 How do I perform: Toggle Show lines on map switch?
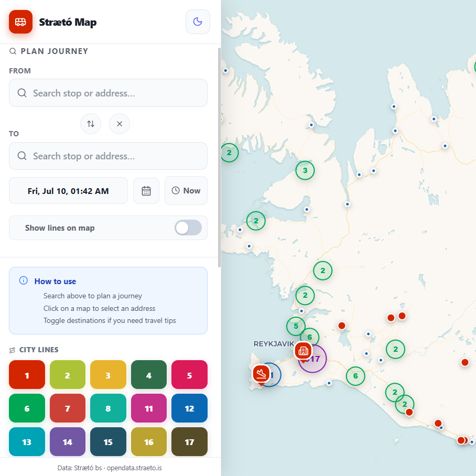(188, 228)
